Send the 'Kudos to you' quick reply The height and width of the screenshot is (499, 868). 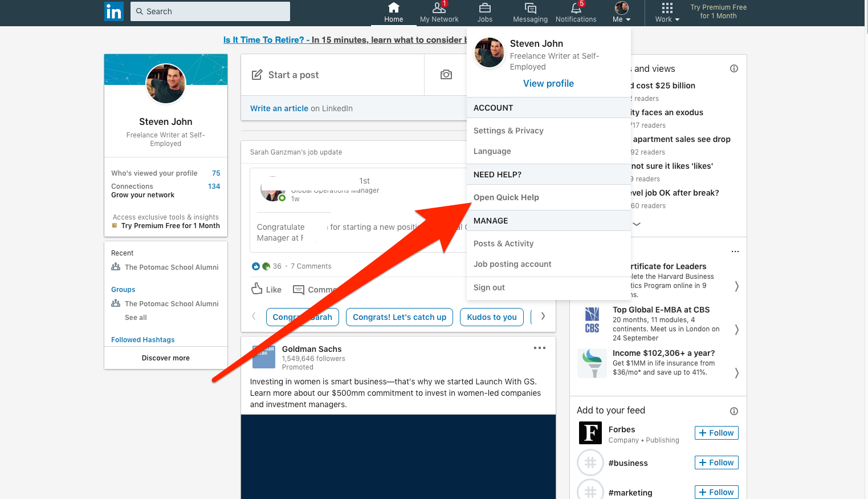tap(491, 317)
